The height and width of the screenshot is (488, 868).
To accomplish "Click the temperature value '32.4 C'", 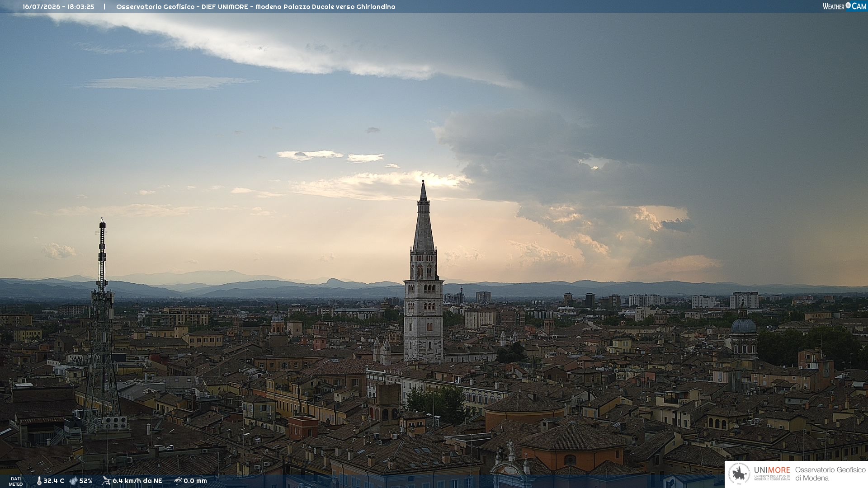I will (x=54, y=481).
